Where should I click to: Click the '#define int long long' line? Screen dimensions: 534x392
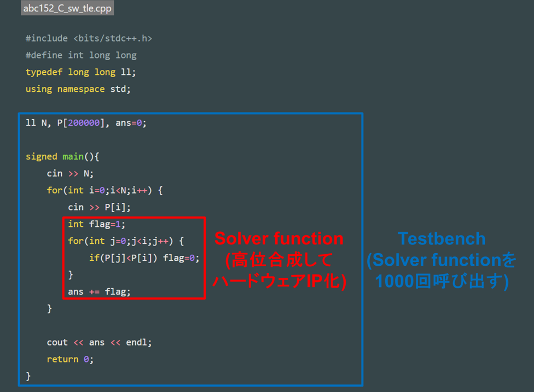[x=81, y=55]
